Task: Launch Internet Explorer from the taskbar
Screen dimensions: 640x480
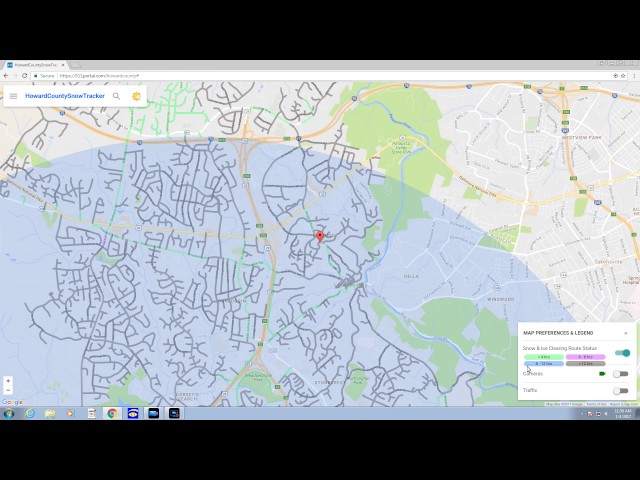Action: tap(30, 413)
